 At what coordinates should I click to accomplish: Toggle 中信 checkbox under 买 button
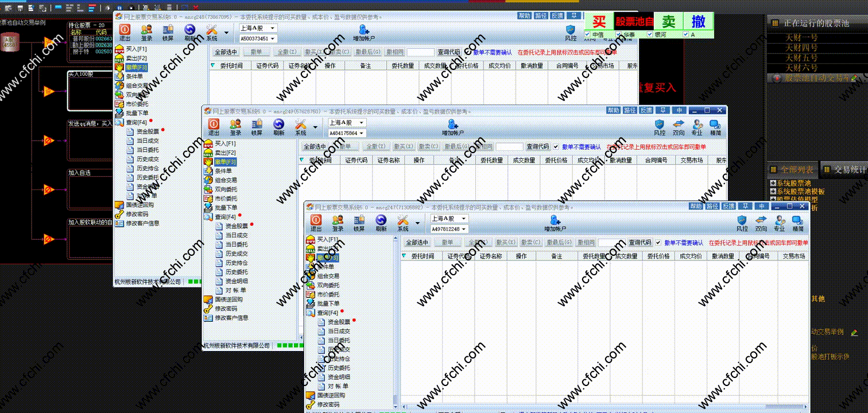tap(587, 34)
